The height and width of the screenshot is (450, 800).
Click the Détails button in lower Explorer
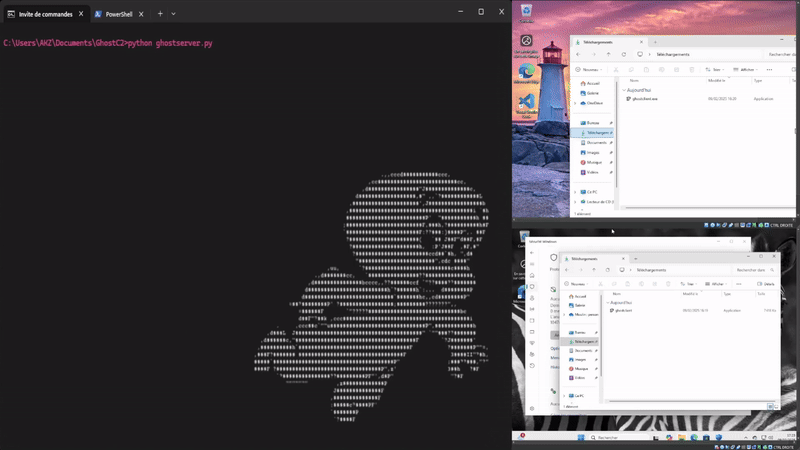(767, 284)
